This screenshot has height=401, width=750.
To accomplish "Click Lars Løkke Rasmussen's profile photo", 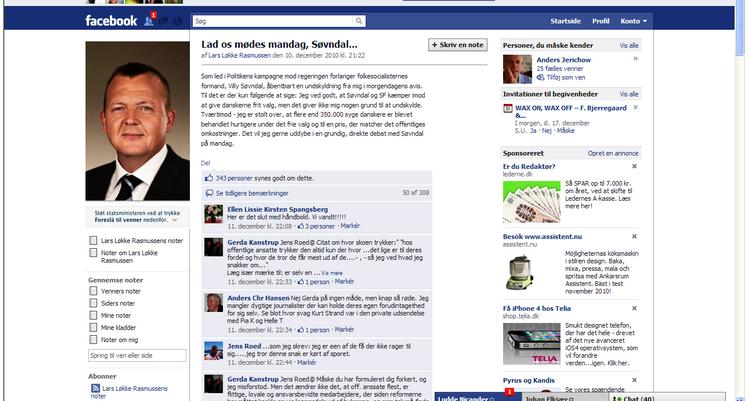I will [137, 121].
